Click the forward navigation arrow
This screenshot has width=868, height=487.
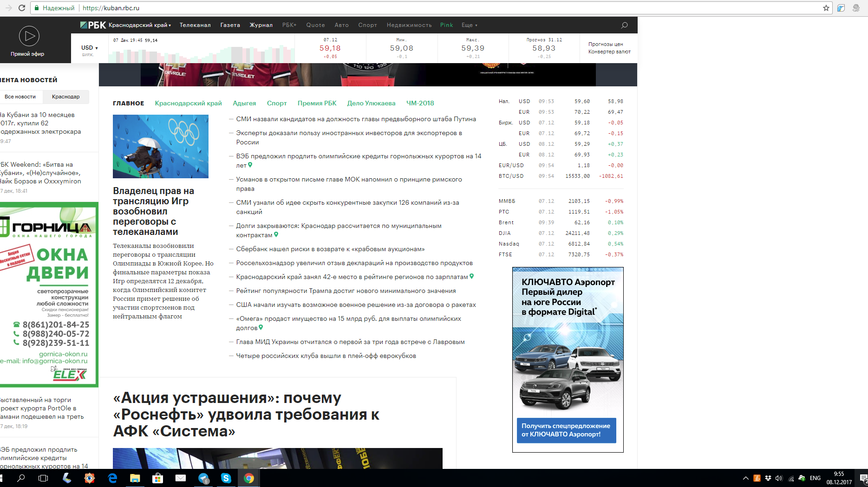[8, 8]
